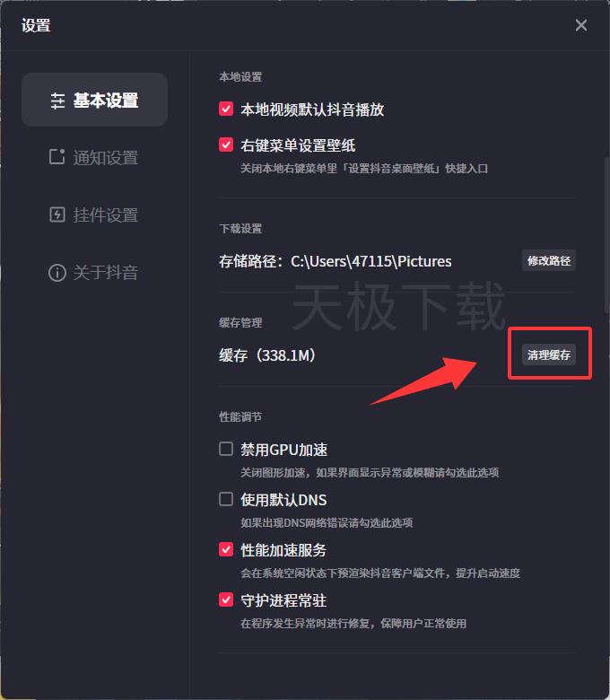Close the 设置 dialog with the X
The height and width of the screenshot is (700, 610).
click(581, 25)
